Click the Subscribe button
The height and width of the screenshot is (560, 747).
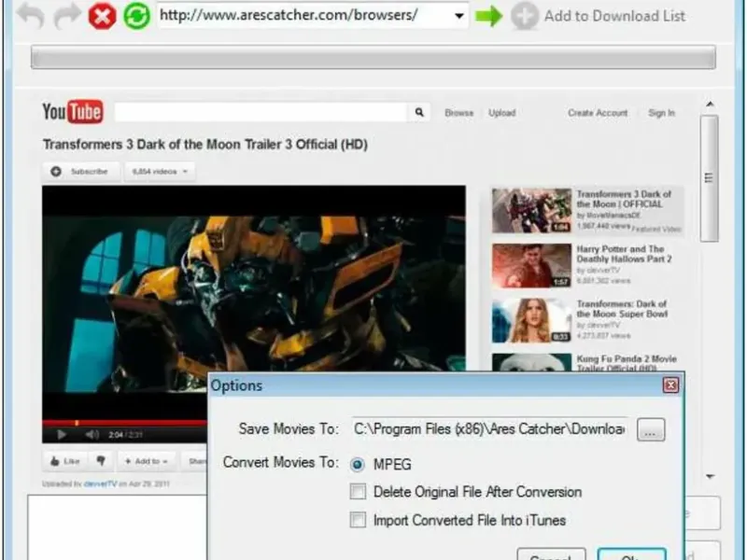tap(80, 172)
